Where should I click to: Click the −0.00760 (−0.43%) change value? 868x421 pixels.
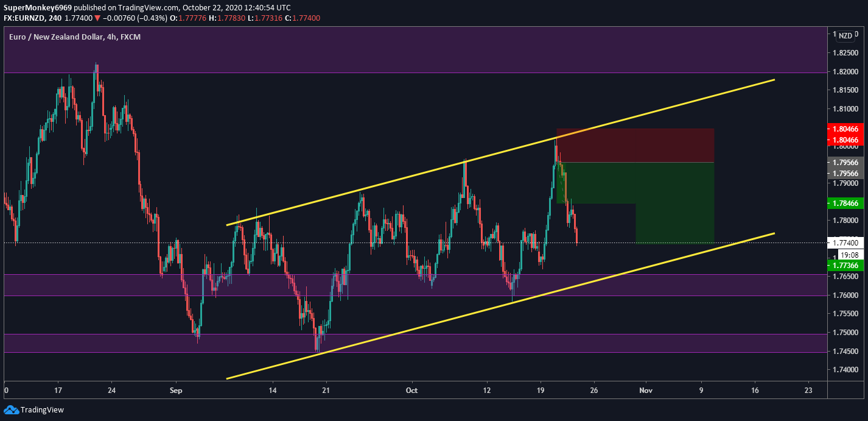pyautogui.click(x=135, y=18)
